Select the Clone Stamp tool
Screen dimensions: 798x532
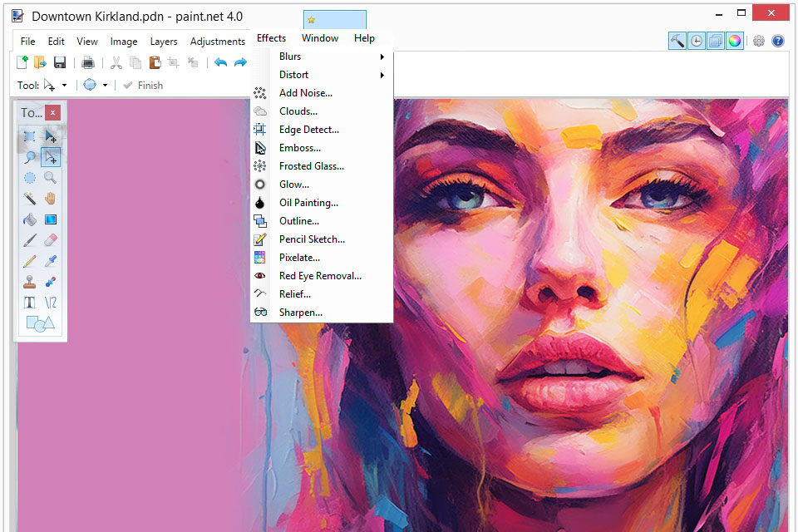[30, 282]
